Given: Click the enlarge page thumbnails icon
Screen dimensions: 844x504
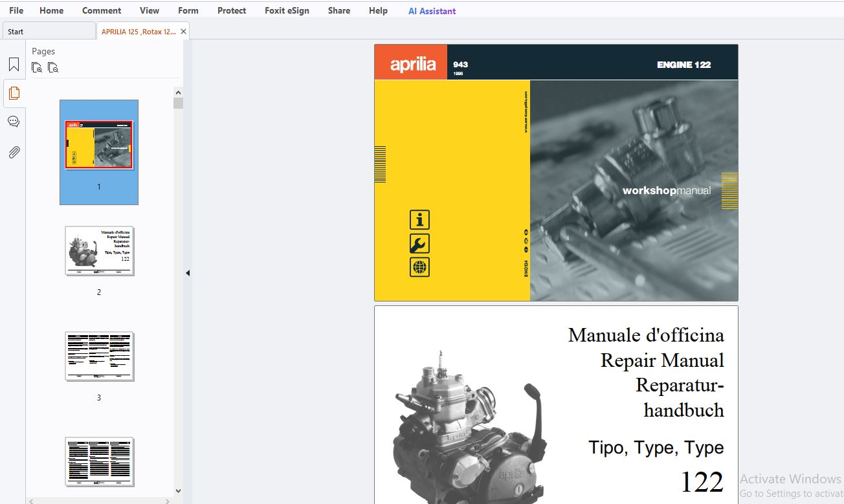Looking at the screenshot, I should coord(37,67).
